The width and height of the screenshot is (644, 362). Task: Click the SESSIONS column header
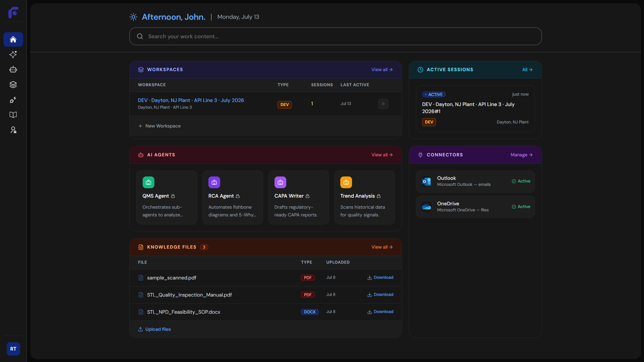coord(322,85)
